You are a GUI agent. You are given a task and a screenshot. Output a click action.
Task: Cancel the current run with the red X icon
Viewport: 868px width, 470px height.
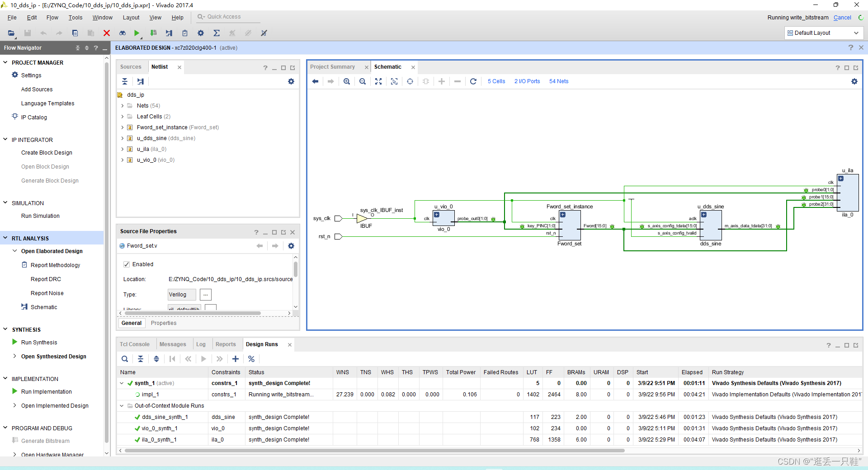[107, 33]
